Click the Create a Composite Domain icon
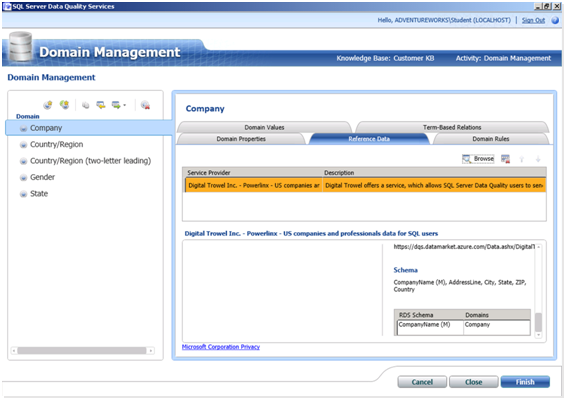 coord(65,105)
